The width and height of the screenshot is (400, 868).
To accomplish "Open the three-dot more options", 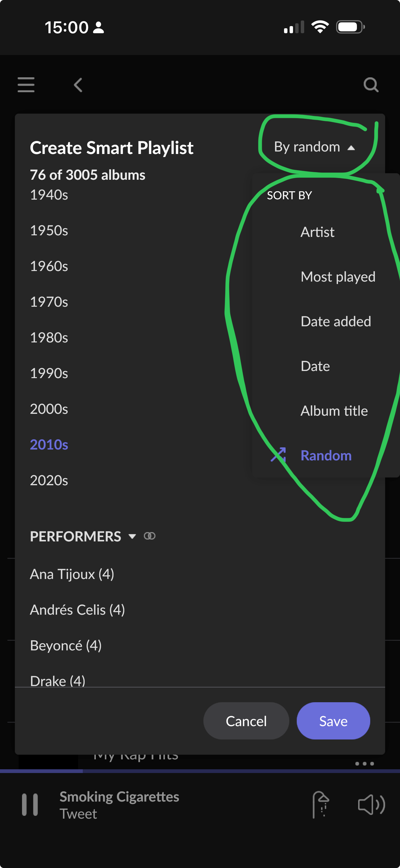I will (x=365, y=764).
